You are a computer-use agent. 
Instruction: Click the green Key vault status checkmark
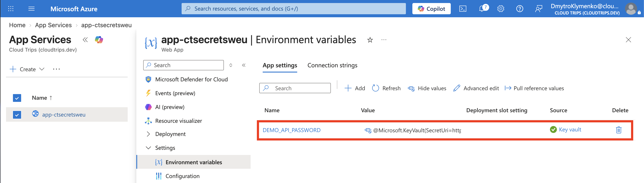click(553, 129)
